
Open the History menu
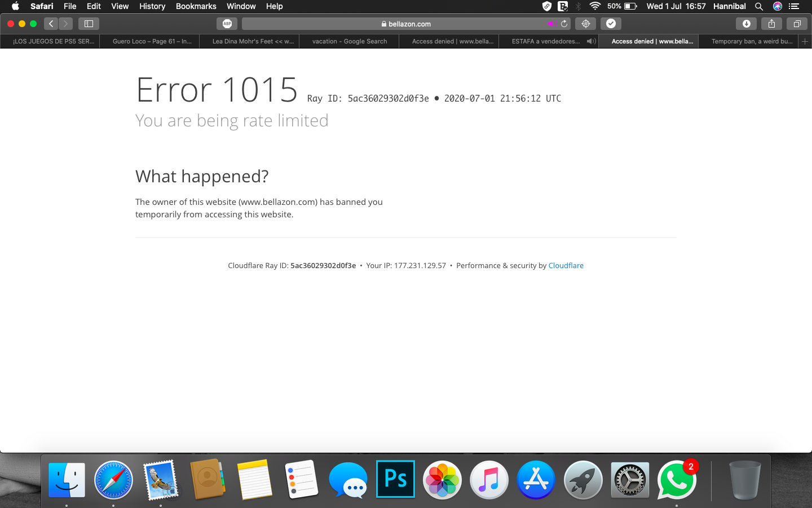pyautogui.click(x=152, y=6)
